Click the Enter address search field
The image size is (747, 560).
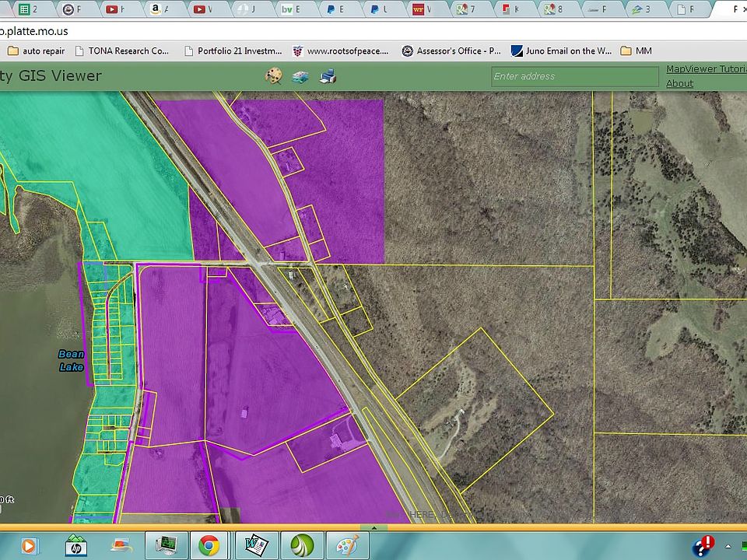point(574,76)
